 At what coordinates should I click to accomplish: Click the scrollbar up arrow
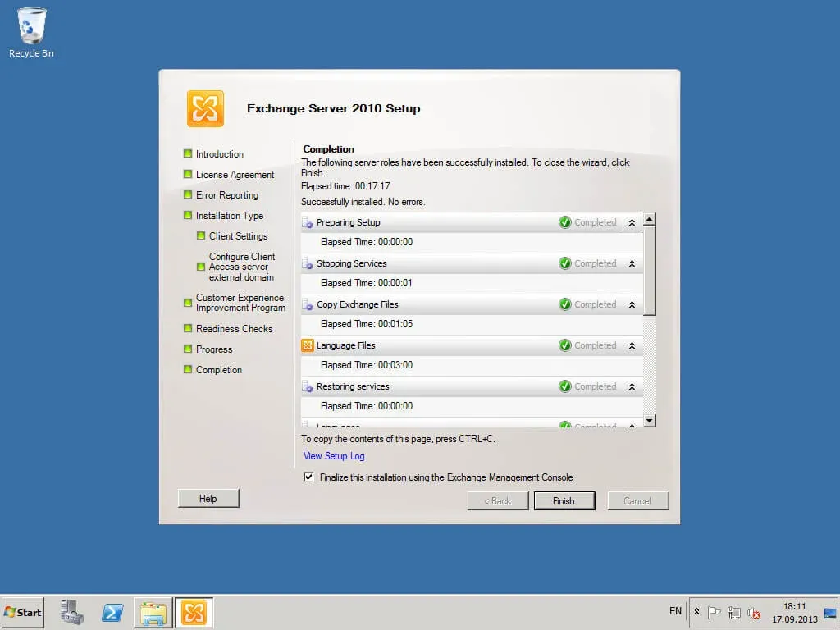pos(650,220)
